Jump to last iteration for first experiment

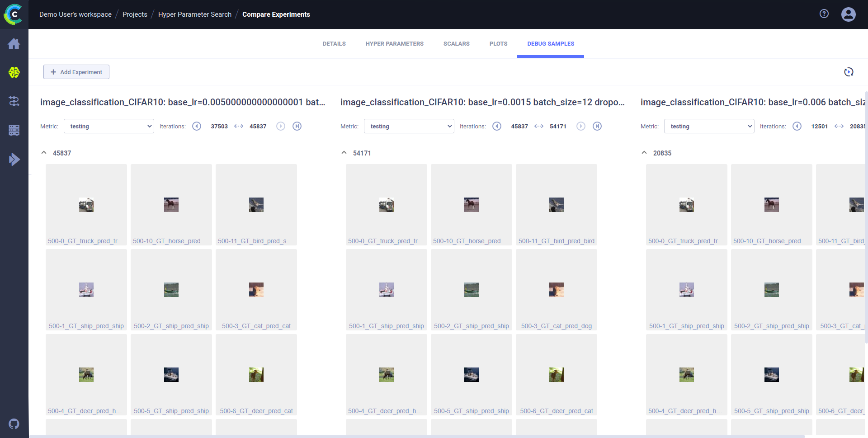[297, 126]
